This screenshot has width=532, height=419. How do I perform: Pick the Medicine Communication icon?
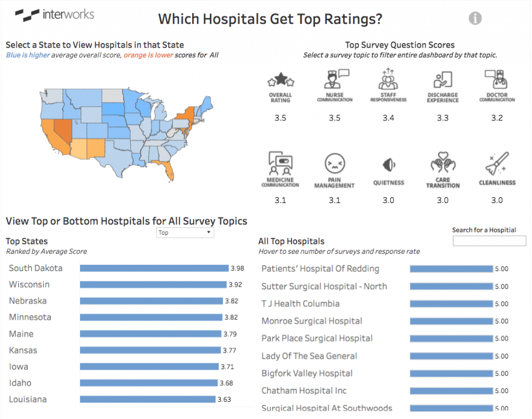pos(280,163)
